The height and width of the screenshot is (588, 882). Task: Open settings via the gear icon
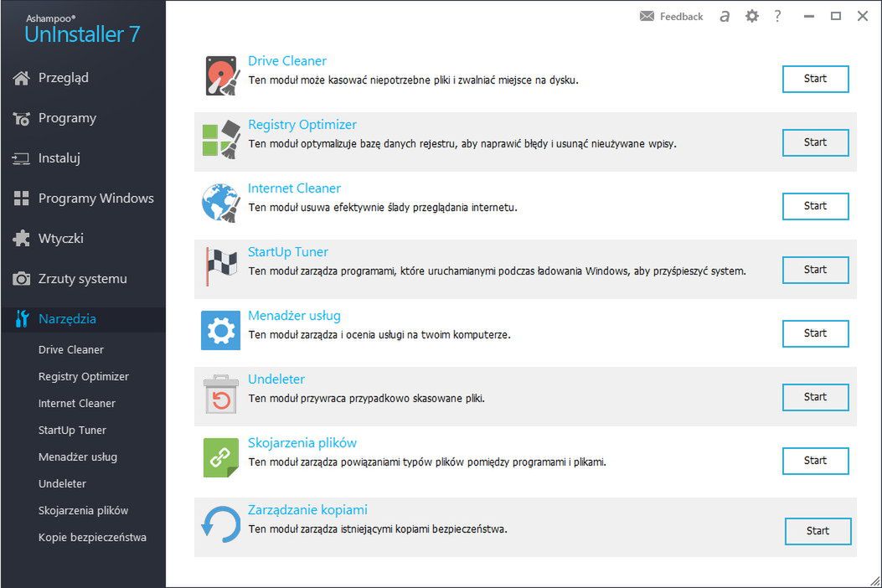[x=752, y=16]
